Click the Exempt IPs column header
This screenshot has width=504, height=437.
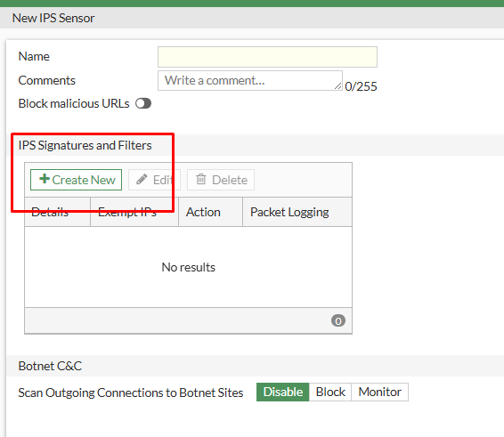click(134, 212)
